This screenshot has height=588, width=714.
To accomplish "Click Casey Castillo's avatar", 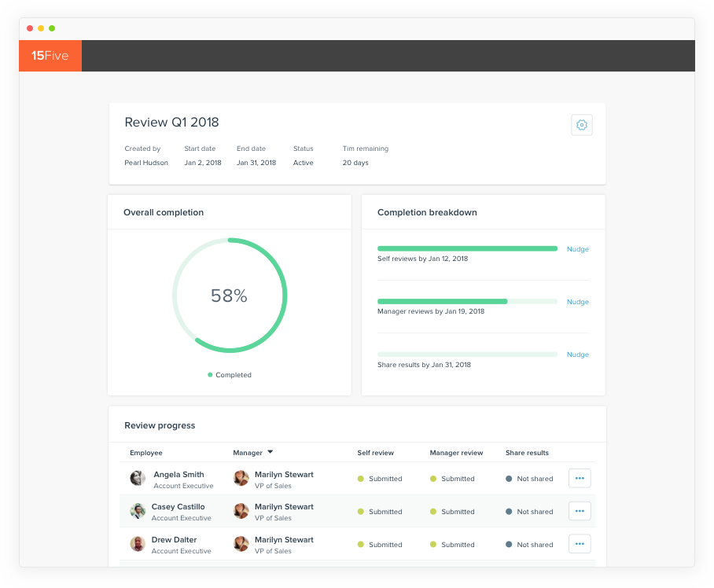I will [138, 511].
